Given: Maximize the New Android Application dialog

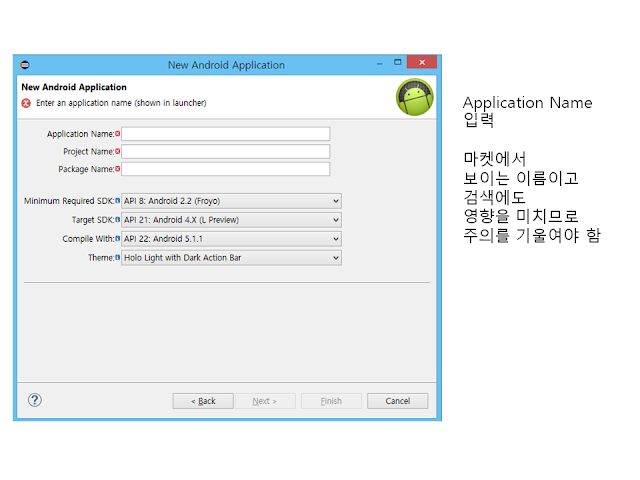Looking at the screenshot, I should coord(398,62).
